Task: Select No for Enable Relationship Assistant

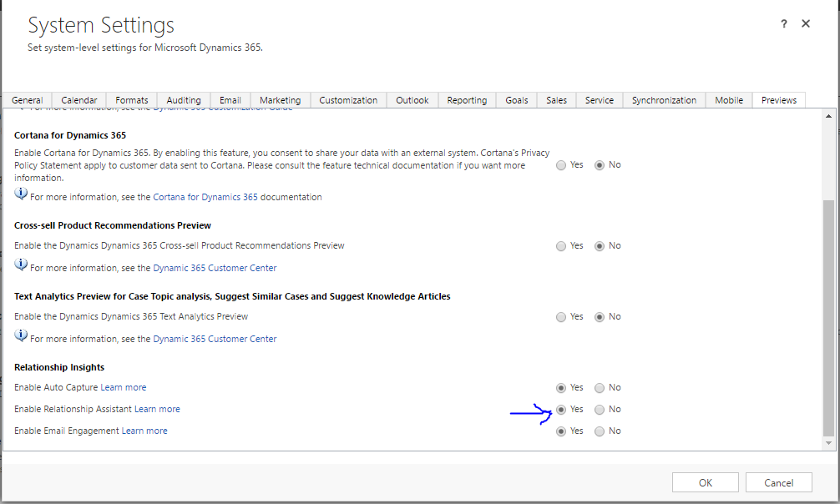Action: (600, 410)
